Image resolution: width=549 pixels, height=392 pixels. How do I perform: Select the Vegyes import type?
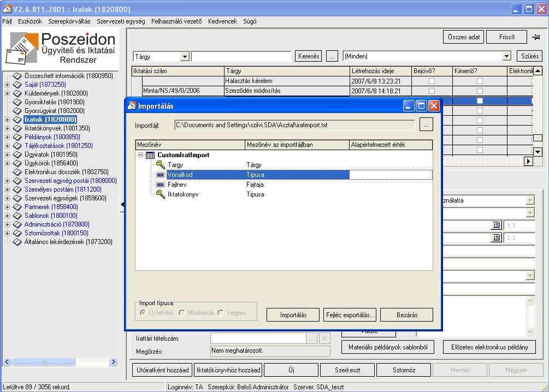[220, 312]
